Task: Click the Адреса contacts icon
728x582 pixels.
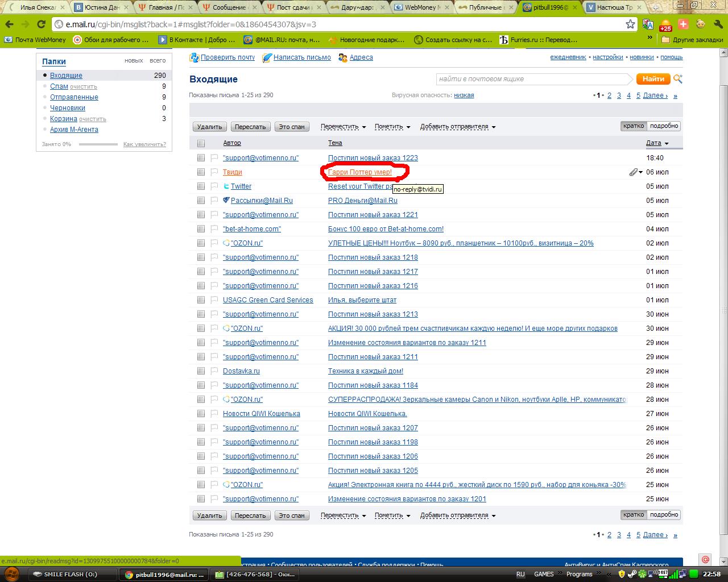Action: coord(343,57)
